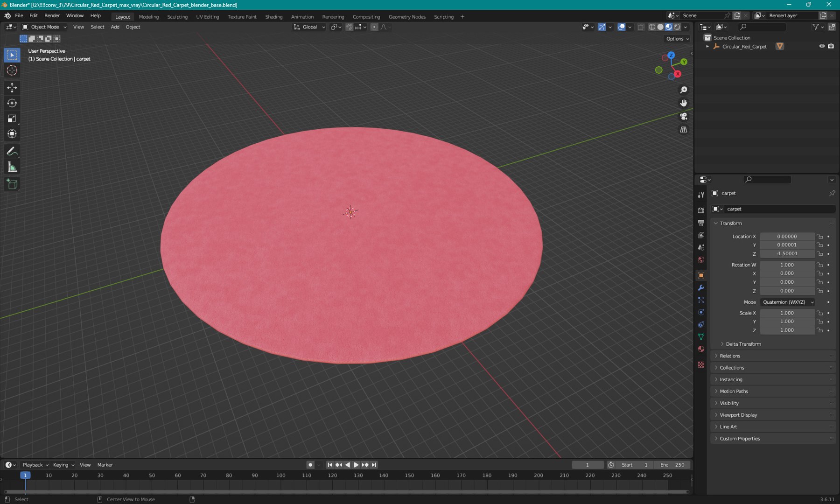Select the Measure ruler tool

12,167
